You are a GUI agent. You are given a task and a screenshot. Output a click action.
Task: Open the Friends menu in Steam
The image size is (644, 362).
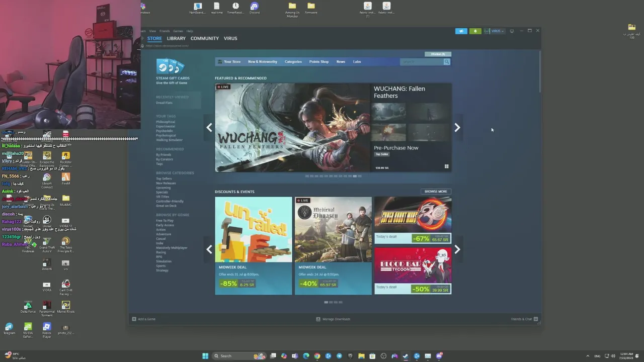click(x=165, y=31)
